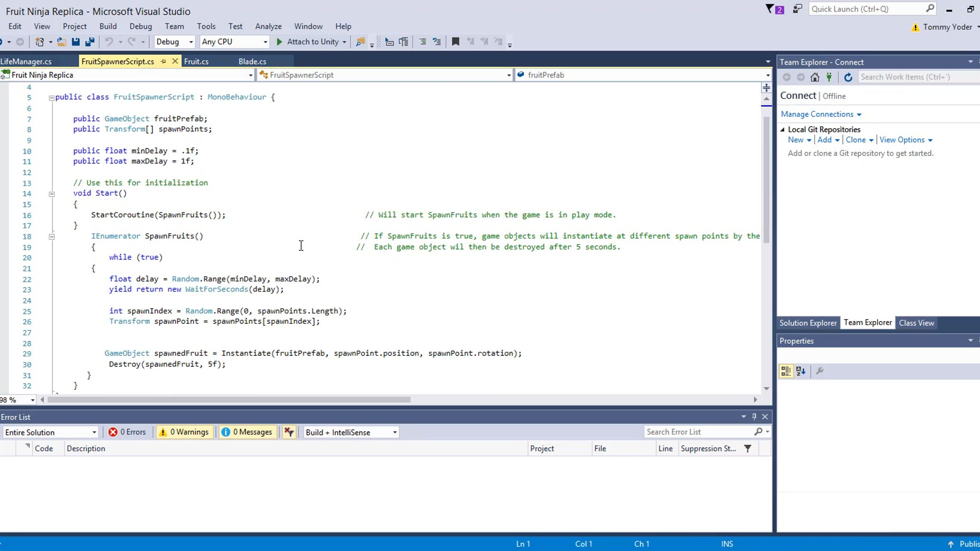Click the search icon in Error List
The height and width of the screenshot is (551, 980).
coord(758,432)
